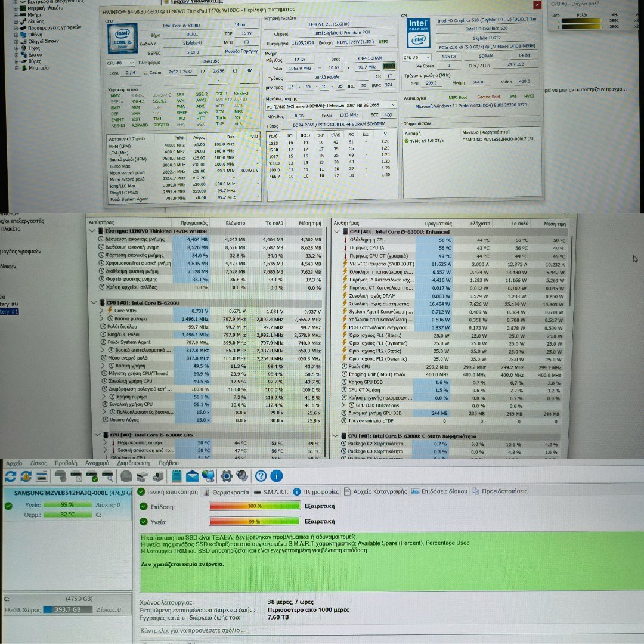Click the refresh disk info toolbar icon
Screen dimensions: 644x644
[11, 476]
